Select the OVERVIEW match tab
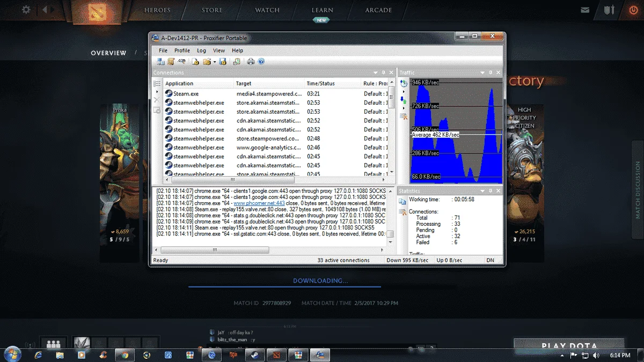Viewport: 644px width, 362px height. [108, 53]
